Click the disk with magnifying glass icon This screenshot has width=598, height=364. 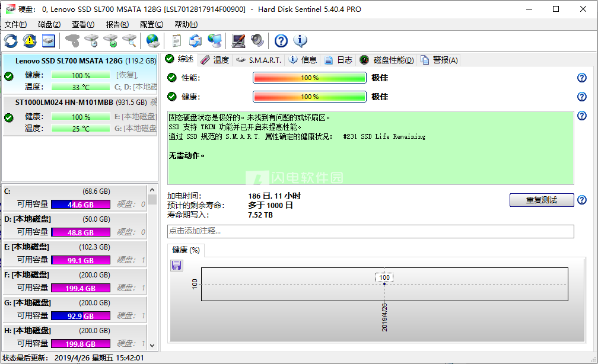[x=129, y=41]
